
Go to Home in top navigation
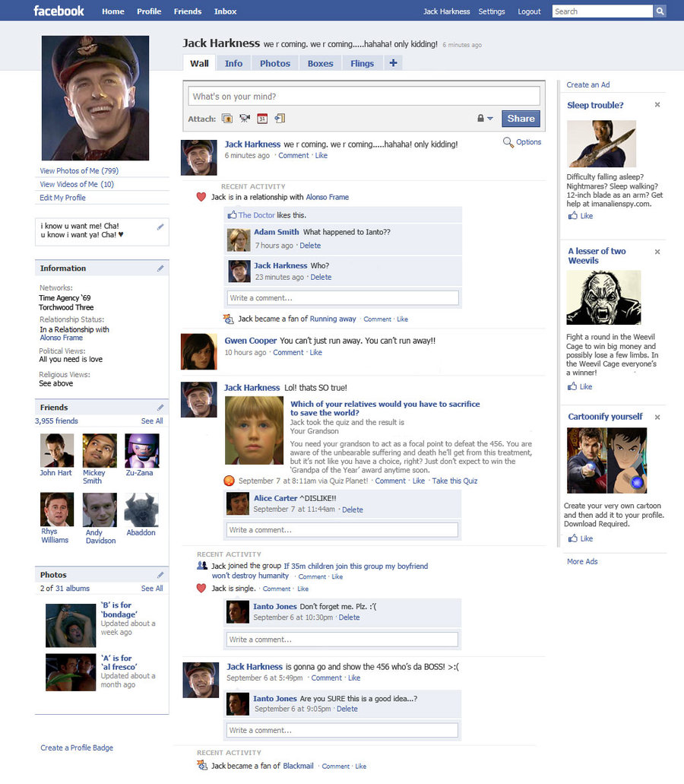coord(113,11)
